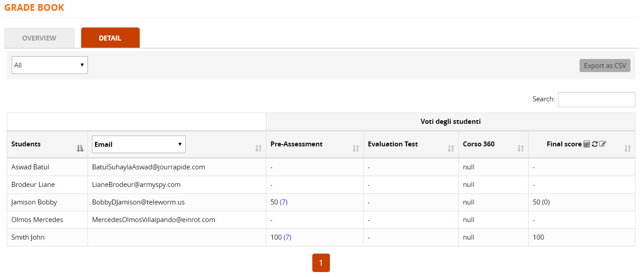Image resolution: width=644 pixels, height=277 pixels.
Task: Switch to the Overview tab
Action: pyautogui.click(x=39, y=38)
